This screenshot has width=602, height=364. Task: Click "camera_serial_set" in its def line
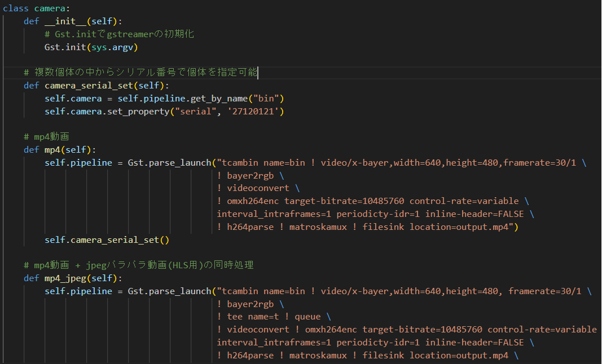click(89, 86)
